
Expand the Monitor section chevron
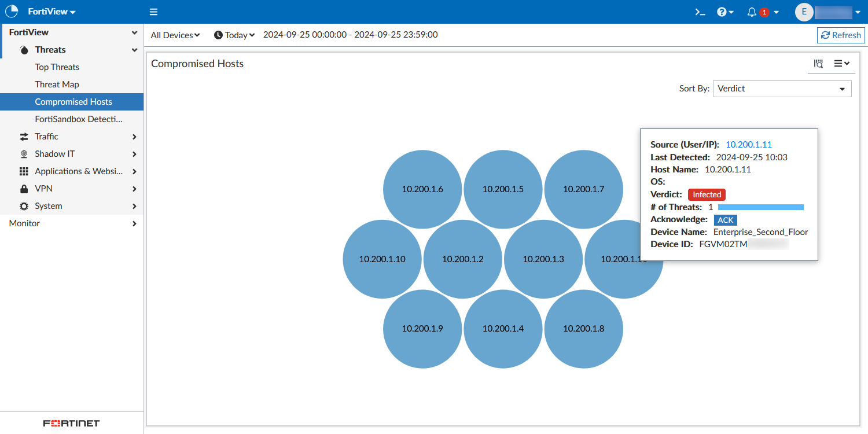[x=134, y=223]
